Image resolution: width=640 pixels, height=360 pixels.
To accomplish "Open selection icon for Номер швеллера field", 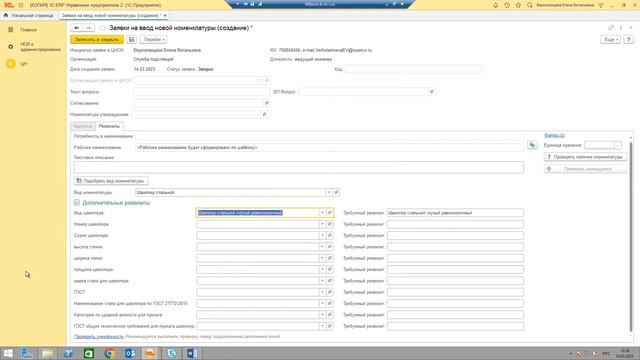I will [x=330, y=224].
